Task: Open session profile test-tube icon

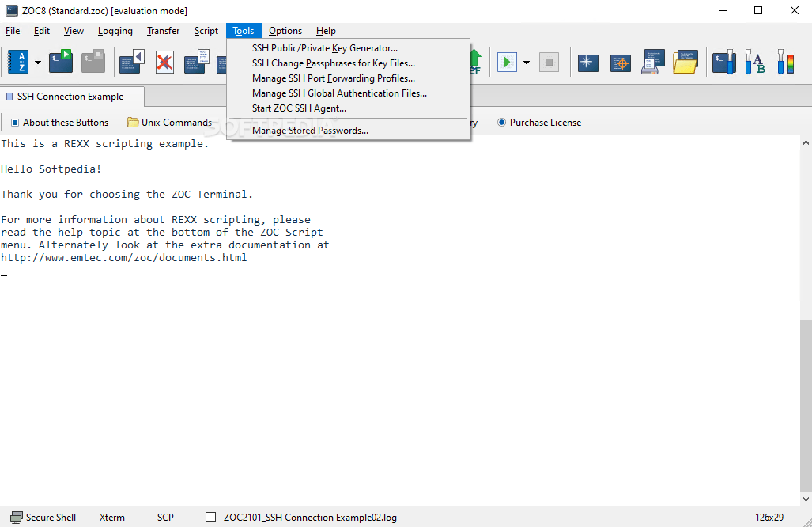Action: 724,63
